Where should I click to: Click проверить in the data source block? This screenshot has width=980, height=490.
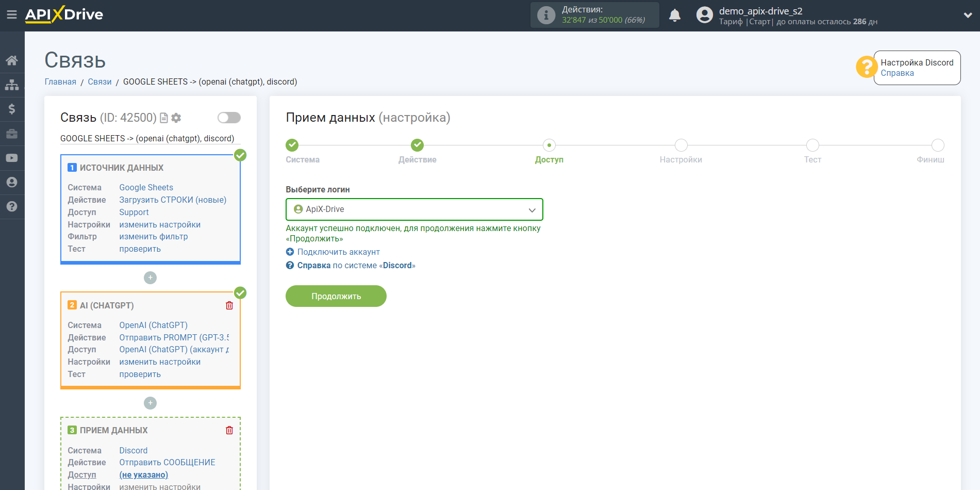140,249
